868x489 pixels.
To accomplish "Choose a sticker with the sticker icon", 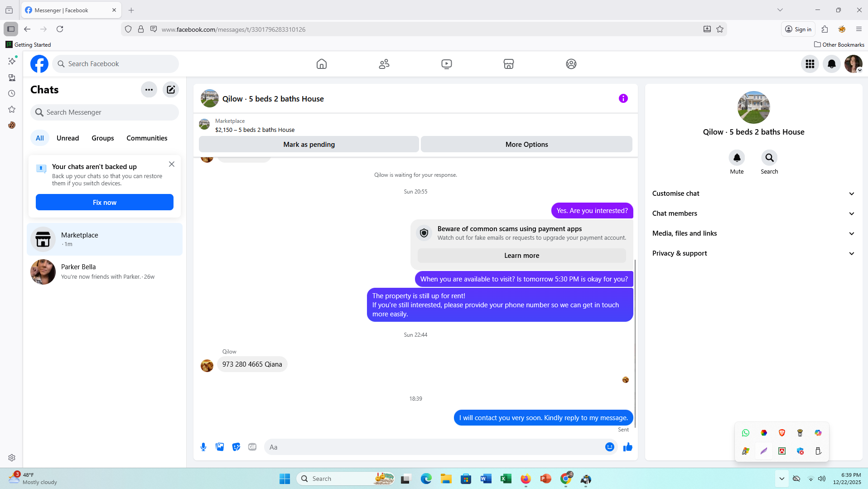I will [236, 447].
